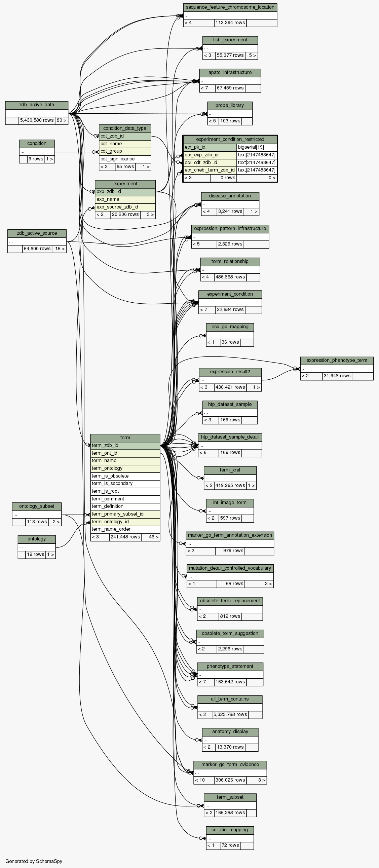Image resolution: width=379 pixels, height=868 pixels.
Task: Expand the ellipsis row under apato_infrastructure
Action: coord(230,81)
